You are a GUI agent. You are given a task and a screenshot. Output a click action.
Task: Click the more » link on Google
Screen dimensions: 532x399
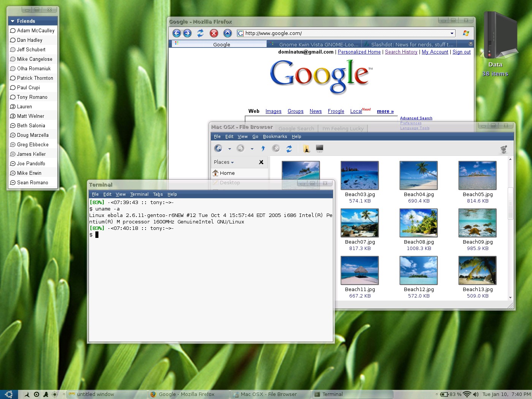[x=385, y=111]
